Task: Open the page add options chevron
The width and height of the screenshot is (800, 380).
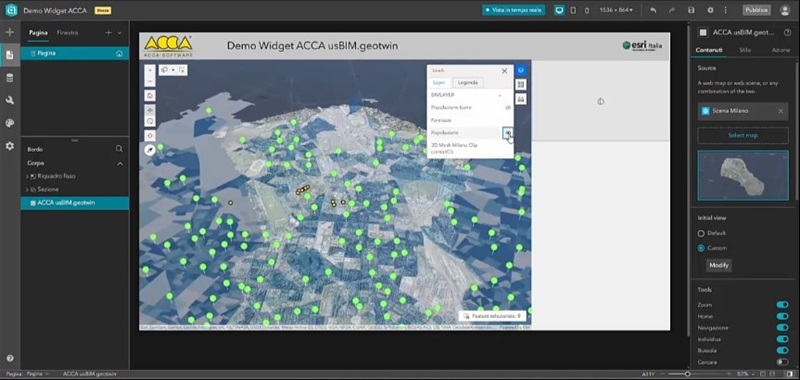Action: pos(120,33)
